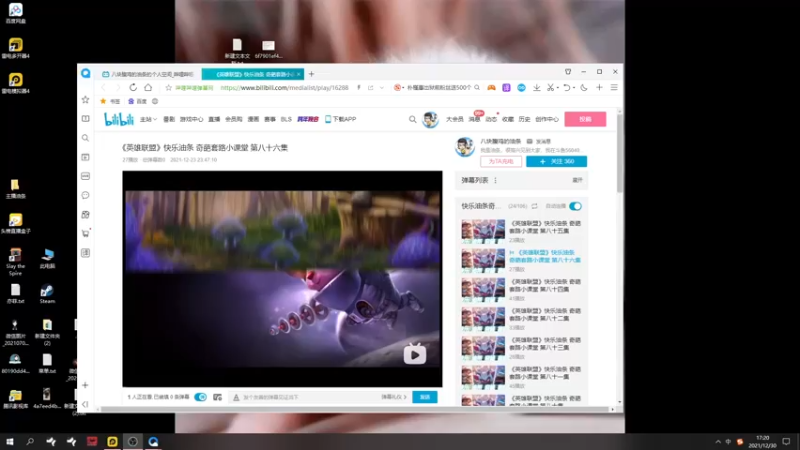Open danmaku list three-dot options

pos(495,180)
